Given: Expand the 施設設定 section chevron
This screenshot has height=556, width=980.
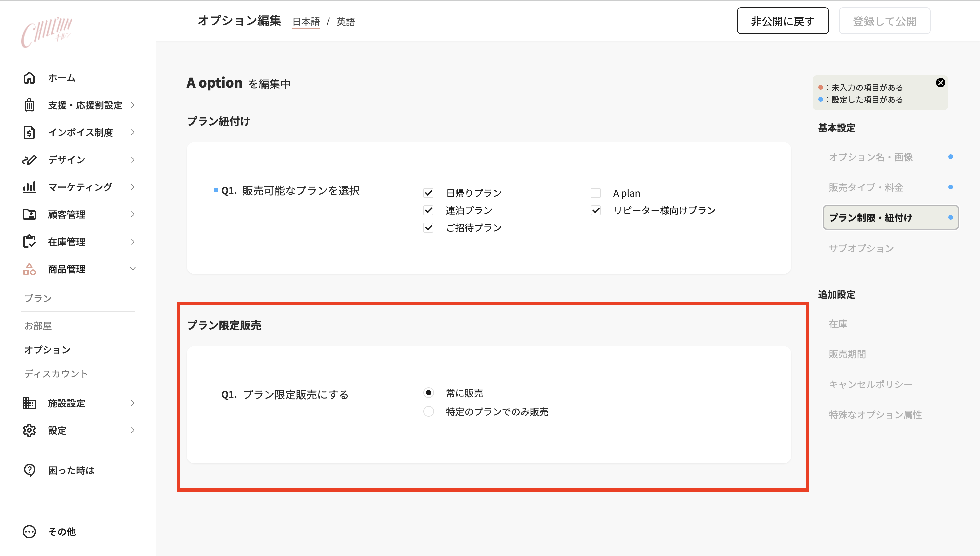Looking at the screenshot, I should click(132, 403).
